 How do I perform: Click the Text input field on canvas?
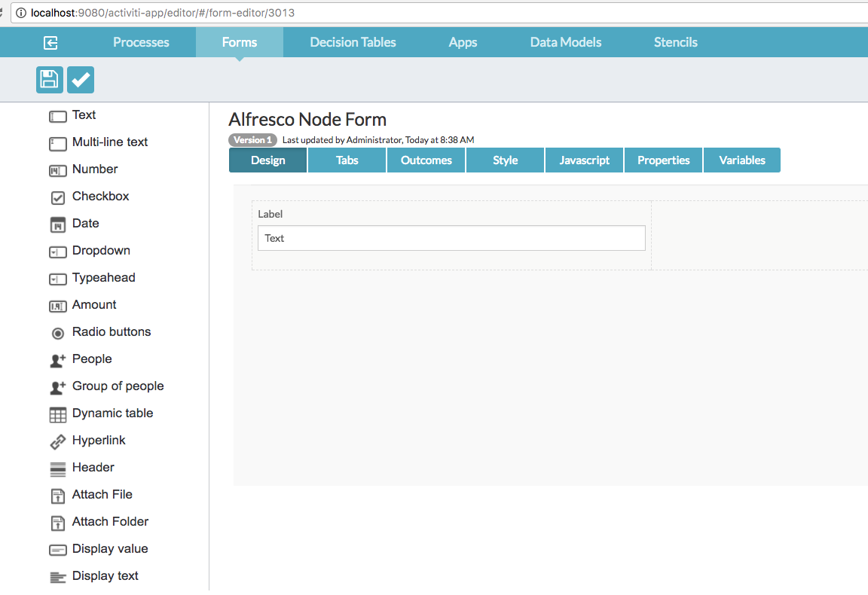click(452, 238)
